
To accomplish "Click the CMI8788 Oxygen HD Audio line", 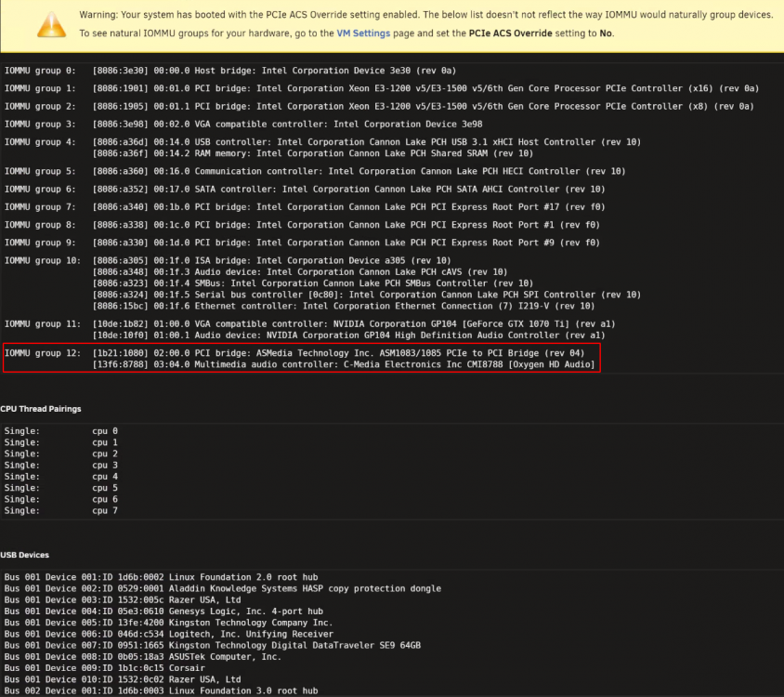I will [344, 364].
